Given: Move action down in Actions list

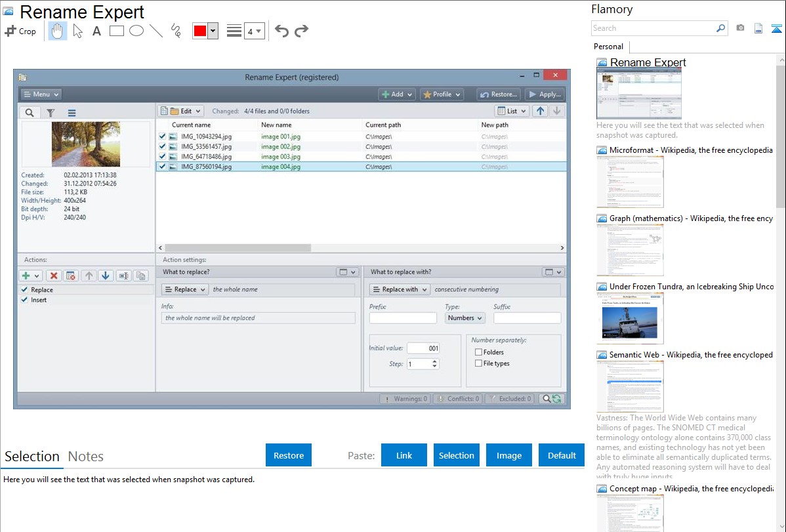Looking at the screenshot, I should click(105, 276).
